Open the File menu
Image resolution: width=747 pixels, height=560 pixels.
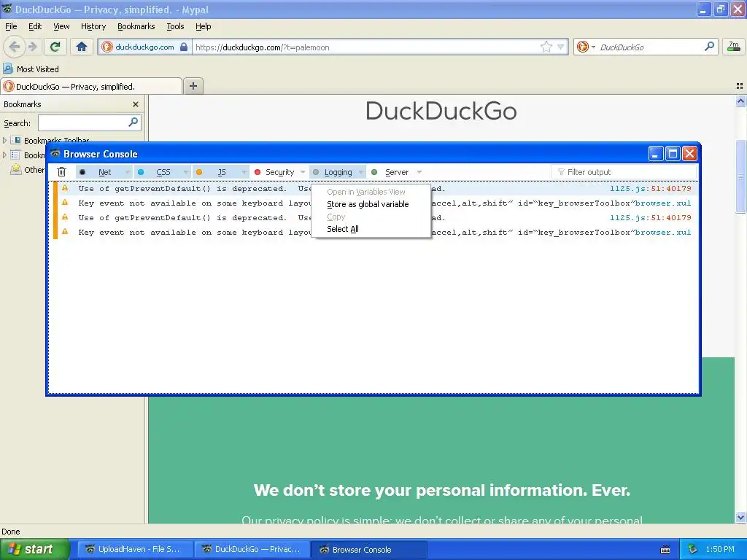coord(11,26)
